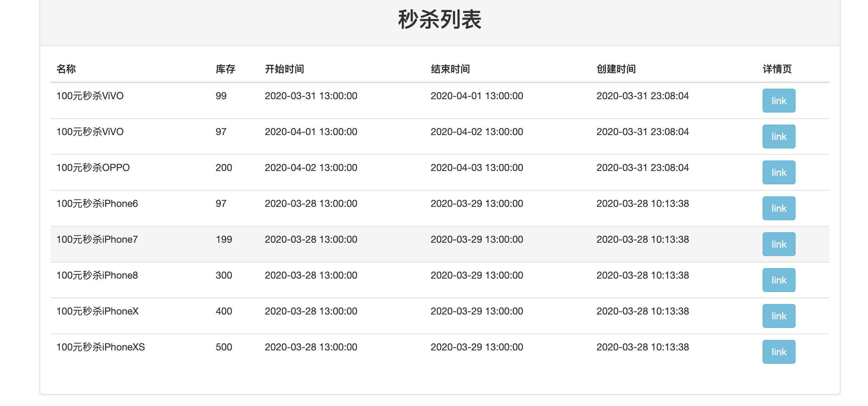Click start time 2020-04-02 13:00:00 cell
The height and width of the screenshot is (406, 868).
(x=311, y=167)
